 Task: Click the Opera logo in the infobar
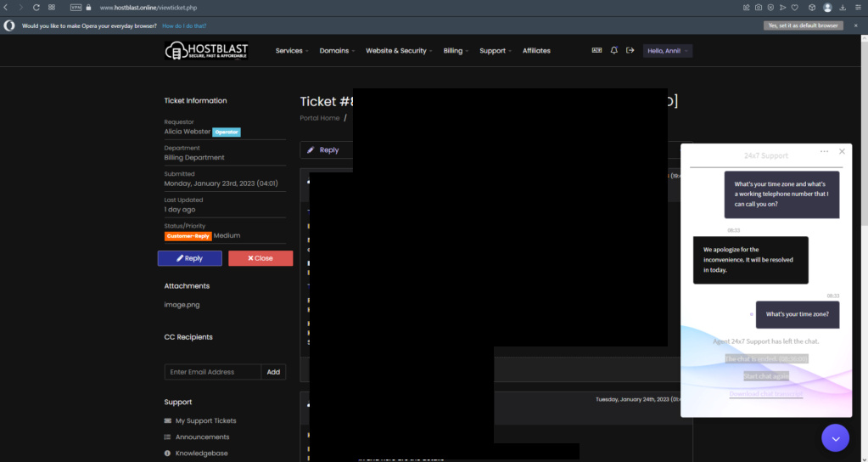click(9, 25)
